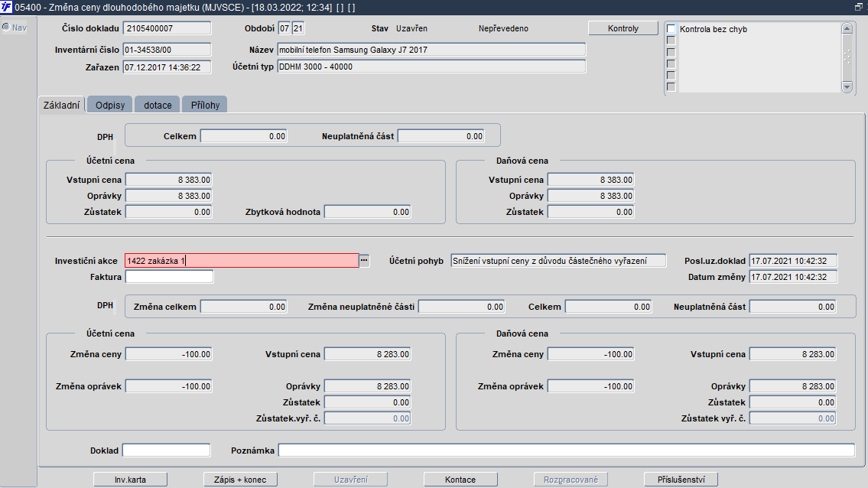Toggle the second checkbox in the checks list

[671, 41]
